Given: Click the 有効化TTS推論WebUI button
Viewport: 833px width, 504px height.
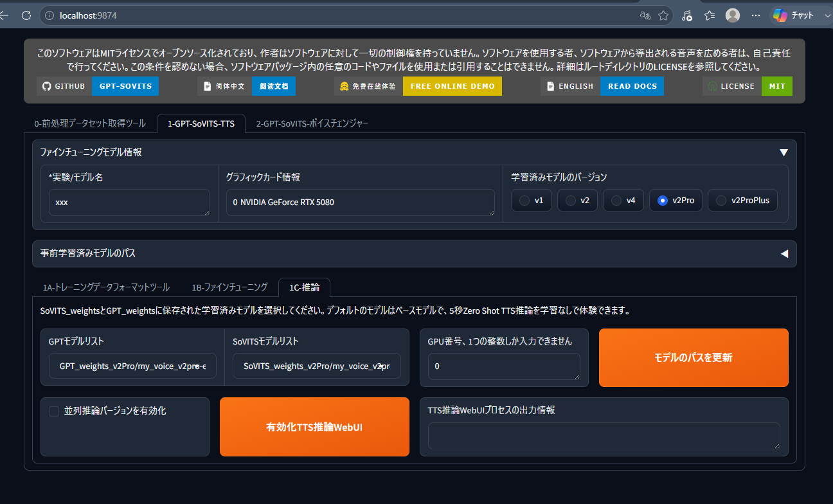Looking at the screenshot, I should [x=314, y=427].
